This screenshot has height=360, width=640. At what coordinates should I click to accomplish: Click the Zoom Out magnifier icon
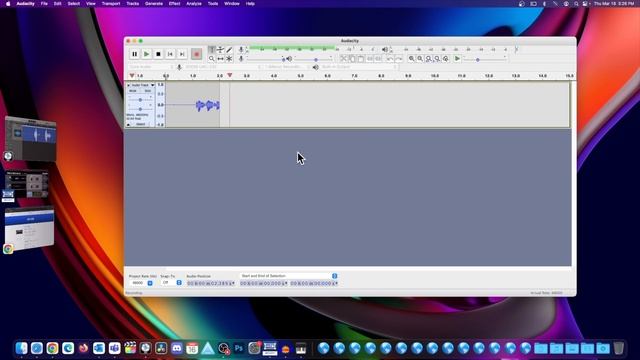click(x=420, y=59)
